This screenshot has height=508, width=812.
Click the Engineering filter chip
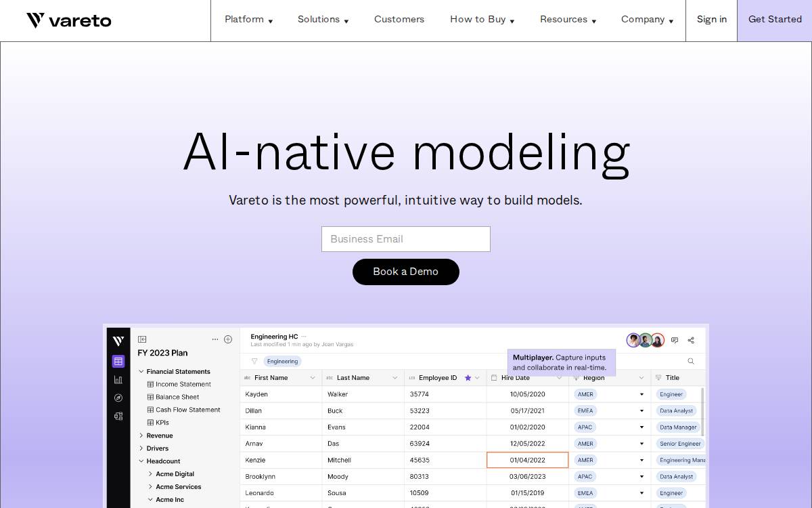pos(282,361)
